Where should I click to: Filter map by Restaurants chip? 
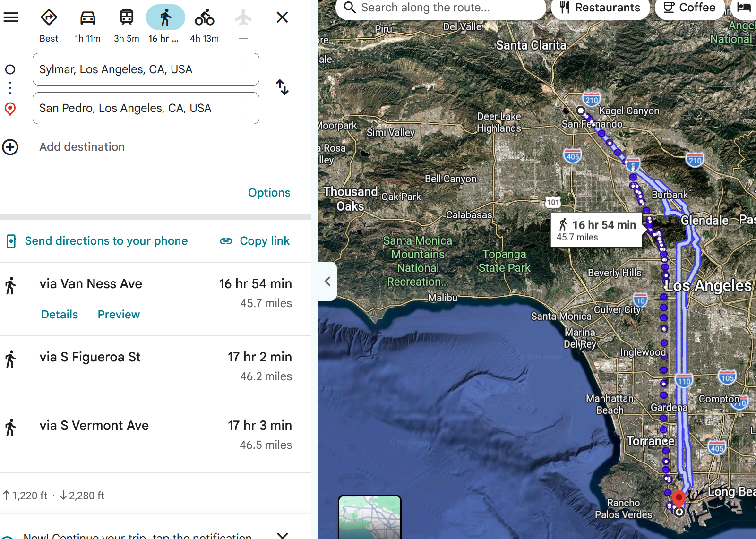(x=600, y=8)
